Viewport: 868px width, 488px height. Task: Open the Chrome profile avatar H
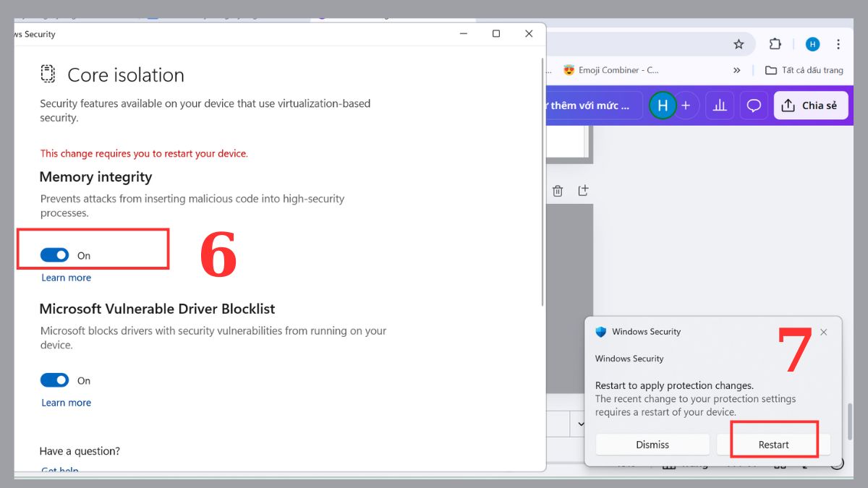point(812,44)
